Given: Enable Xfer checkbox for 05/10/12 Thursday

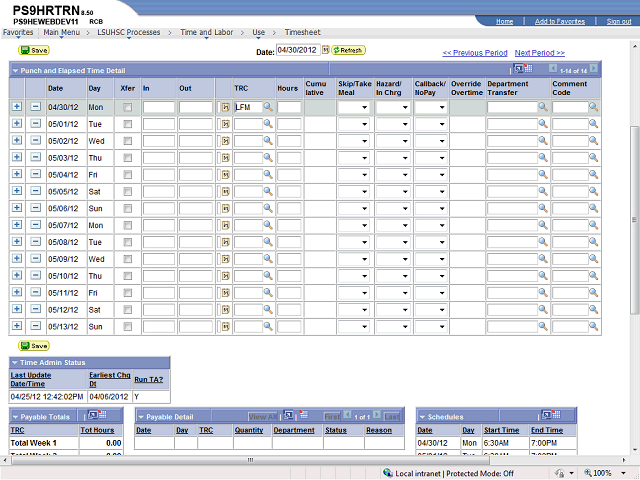Looking at the screenshot, I should (x=128, y=277).
